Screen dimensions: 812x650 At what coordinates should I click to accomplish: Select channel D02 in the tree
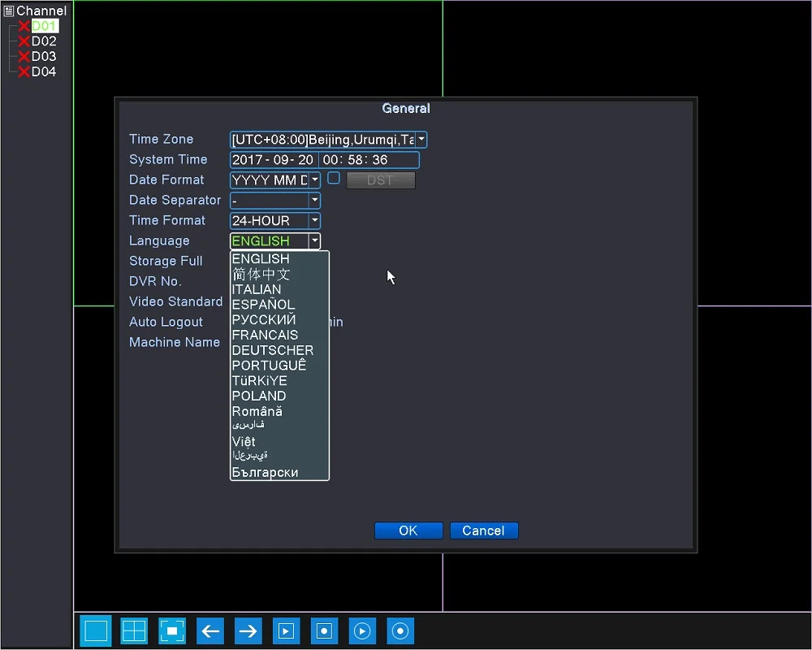44,41
